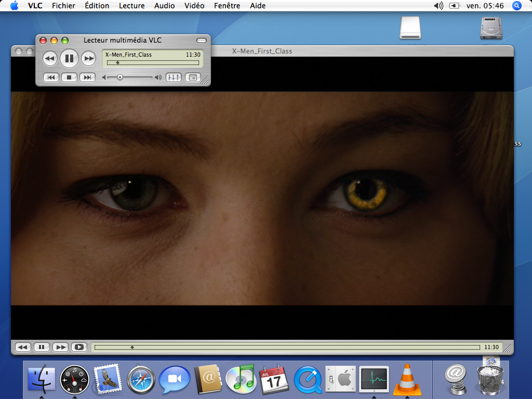Open the @ spring website icon in Dock

point(456,379)
